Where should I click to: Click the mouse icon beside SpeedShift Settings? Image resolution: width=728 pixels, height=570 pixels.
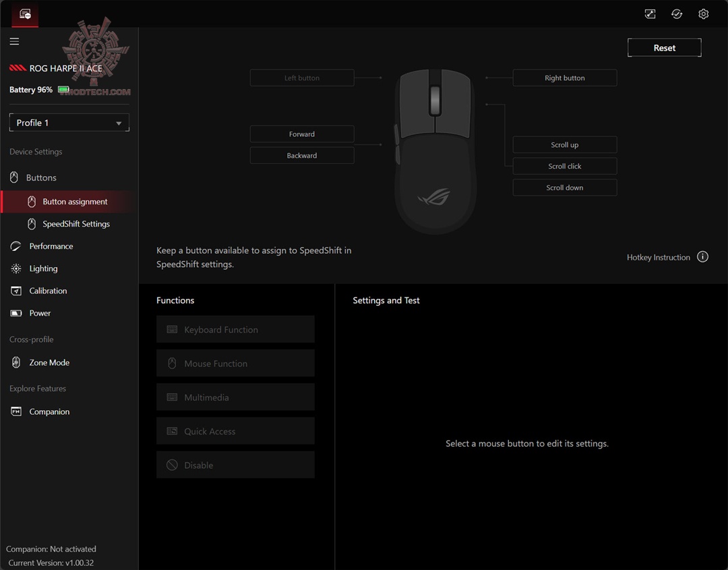tap(32, 224)
